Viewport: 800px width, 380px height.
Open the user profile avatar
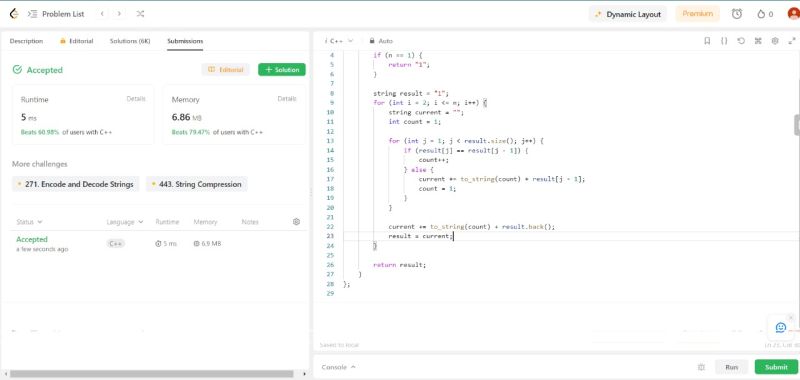(793, 14)
